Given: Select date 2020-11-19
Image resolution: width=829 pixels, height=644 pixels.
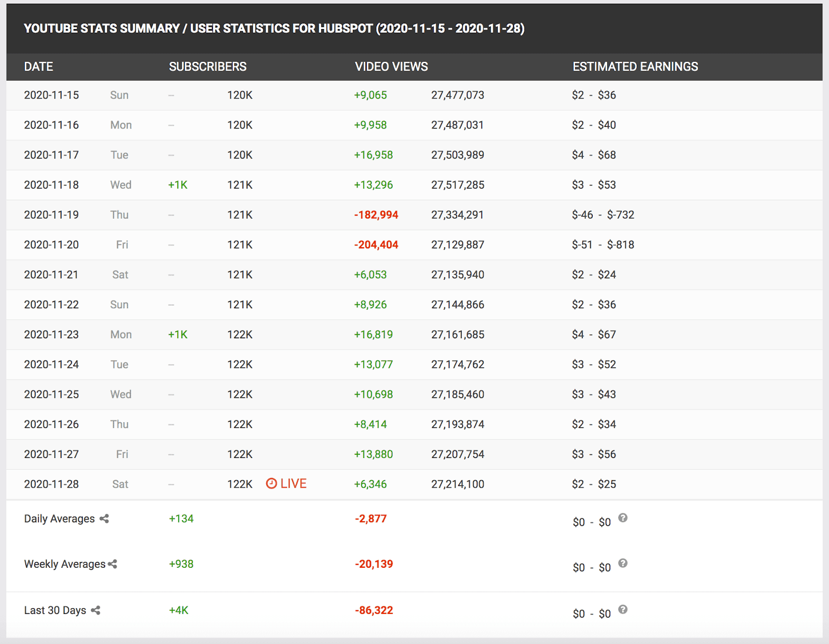Looking at the screenshot, I should [x=51, y=215].
